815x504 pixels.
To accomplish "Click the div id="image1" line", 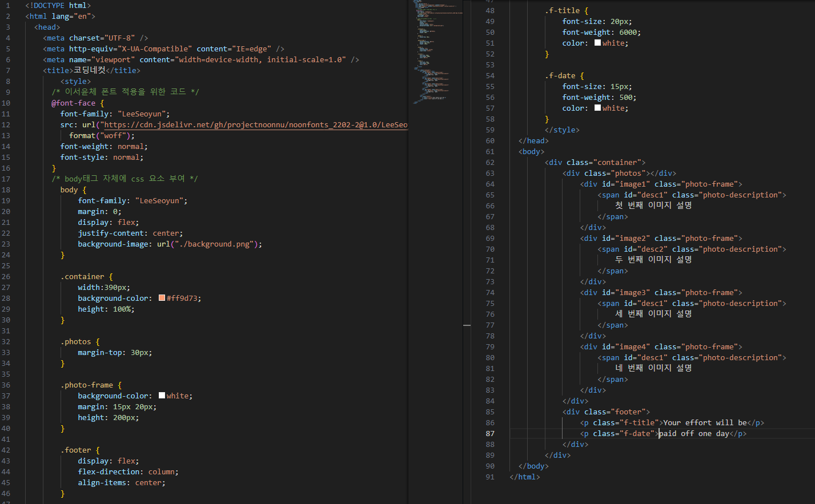I will pos(661,184).
